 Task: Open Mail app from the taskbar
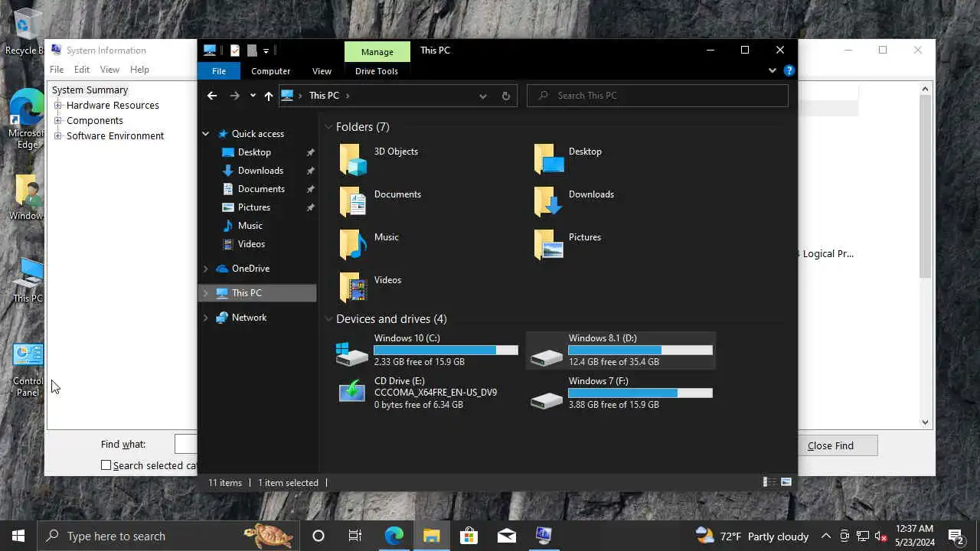click(506, 536)
